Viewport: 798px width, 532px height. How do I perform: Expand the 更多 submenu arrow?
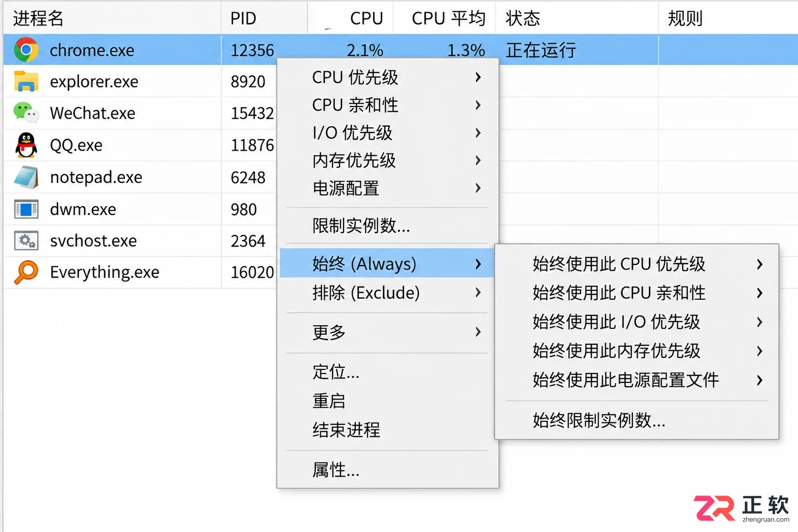click(x=478, y=332)
